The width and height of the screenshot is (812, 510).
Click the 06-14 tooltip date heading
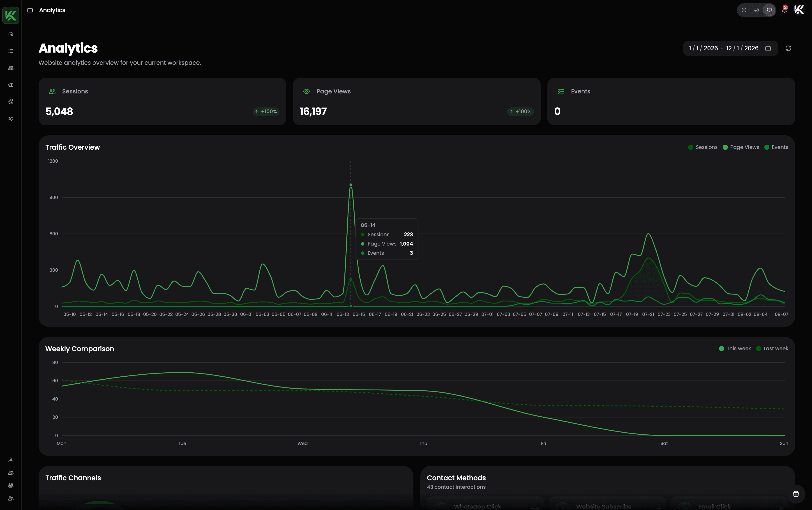point(368,225)
